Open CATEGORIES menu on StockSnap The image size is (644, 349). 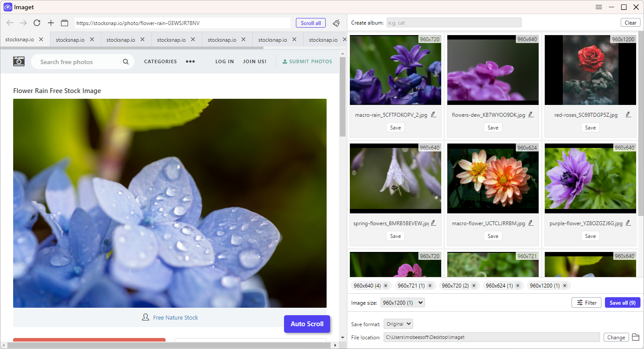(160, 61)
